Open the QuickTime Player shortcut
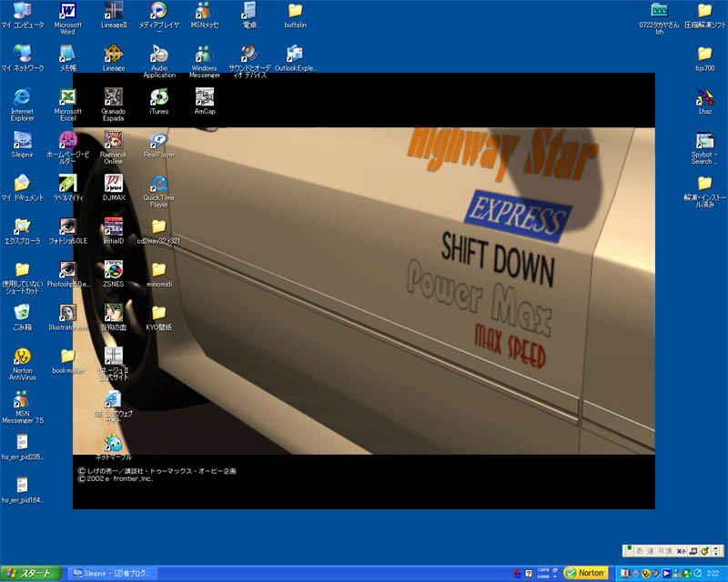 159,183
